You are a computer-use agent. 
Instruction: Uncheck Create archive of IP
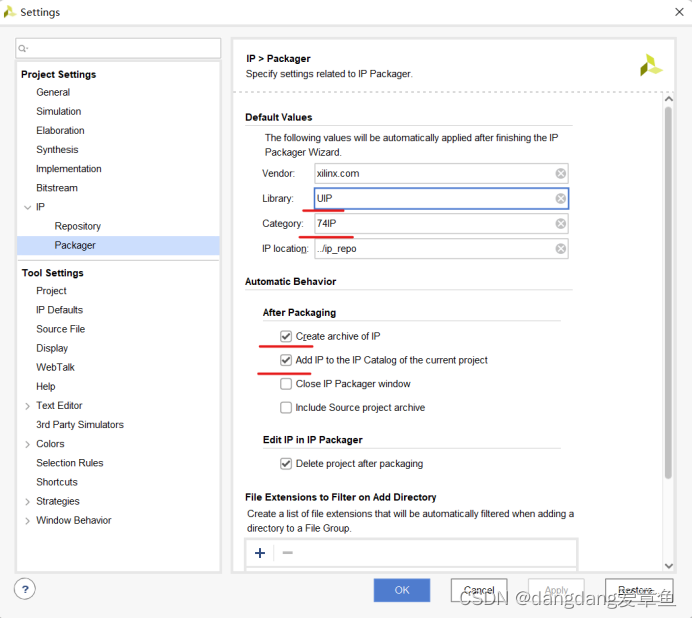(x=286, y=336)
